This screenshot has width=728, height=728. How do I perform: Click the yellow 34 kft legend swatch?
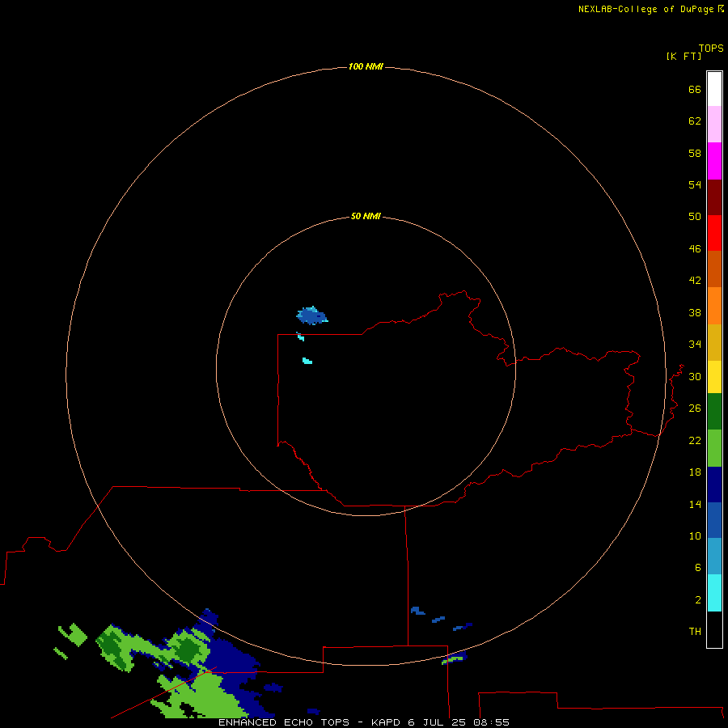tap(714, 377)
